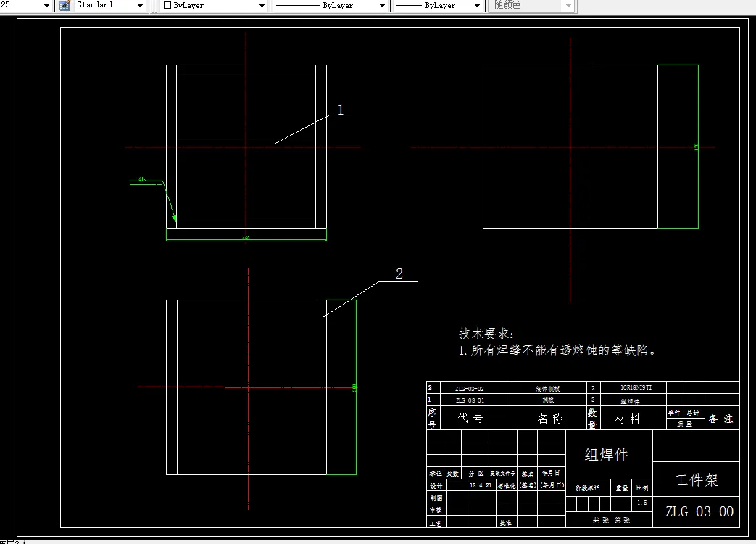Select the 审核 row label
Screen dimensions: 756x544
point(436,510)
